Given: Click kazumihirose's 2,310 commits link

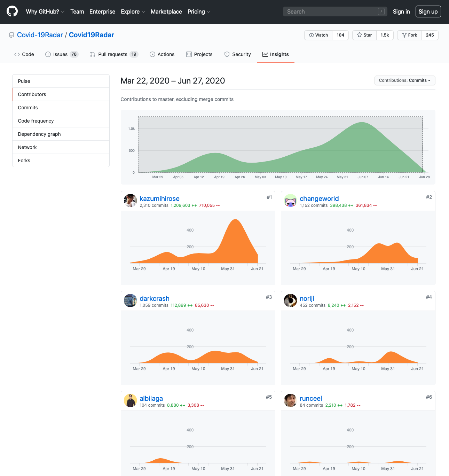Looking at the screenshot, I should coord(154,205).
